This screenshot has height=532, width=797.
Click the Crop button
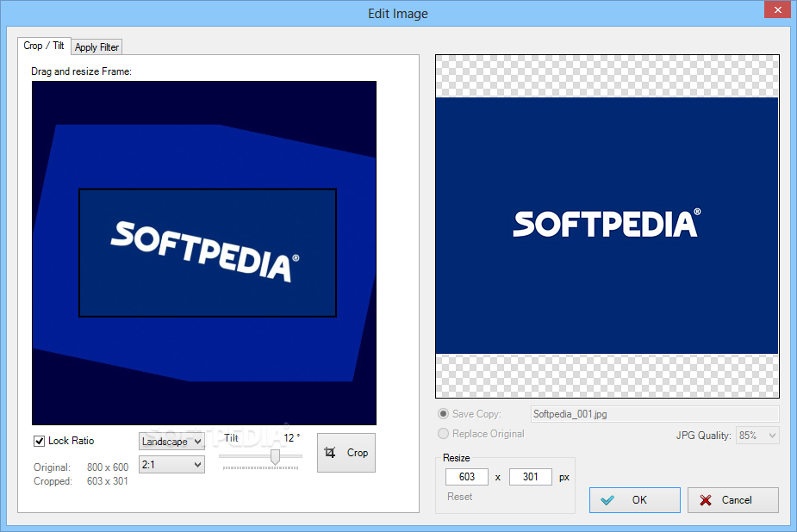(x=346, y=453)
